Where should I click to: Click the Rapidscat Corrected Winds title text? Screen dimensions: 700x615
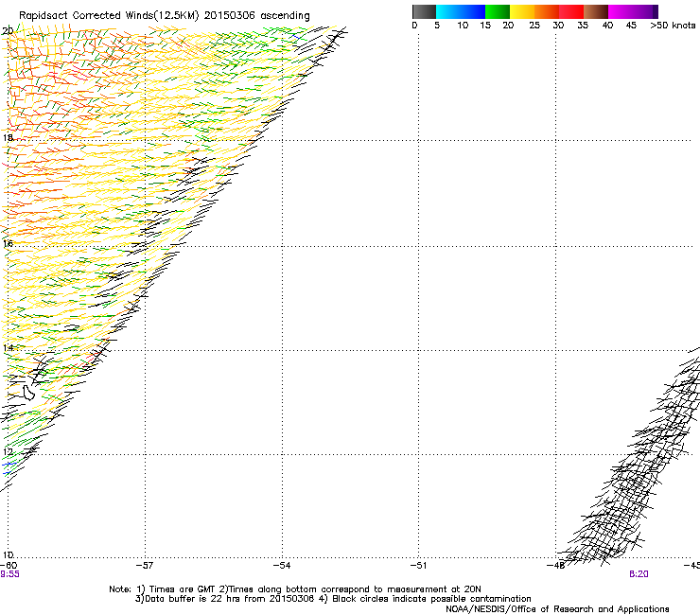(165, 16)
